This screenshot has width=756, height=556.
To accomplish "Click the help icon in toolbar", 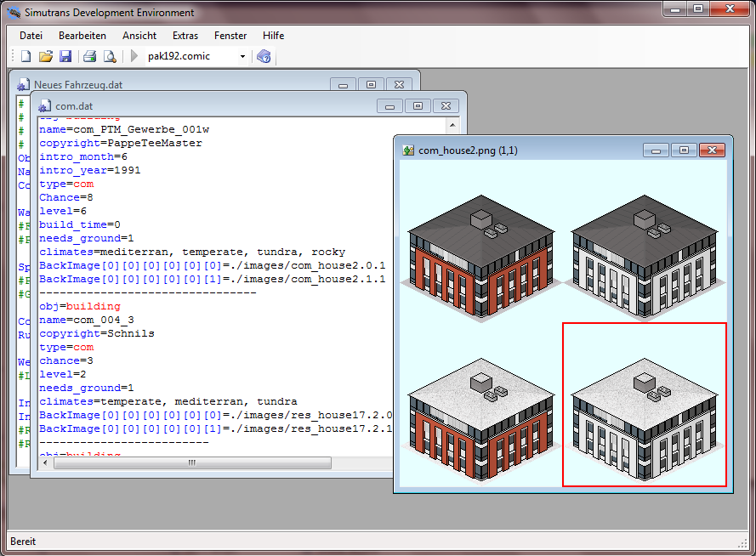I will point(264,57).
